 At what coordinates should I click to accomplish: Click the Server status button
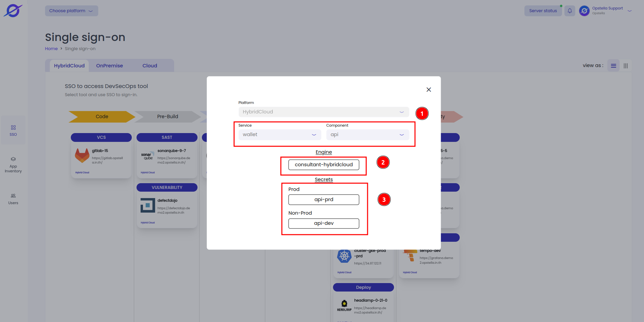click(x=543, y=11)
